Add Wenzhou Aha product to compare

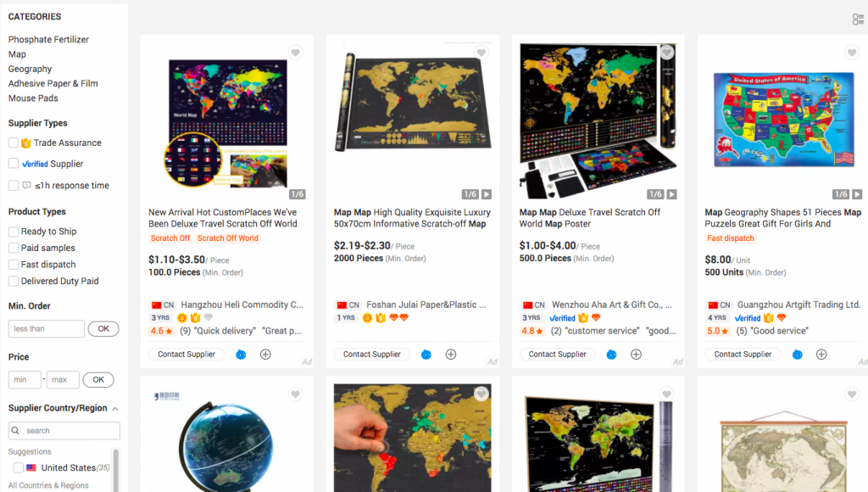coord(636,355)
